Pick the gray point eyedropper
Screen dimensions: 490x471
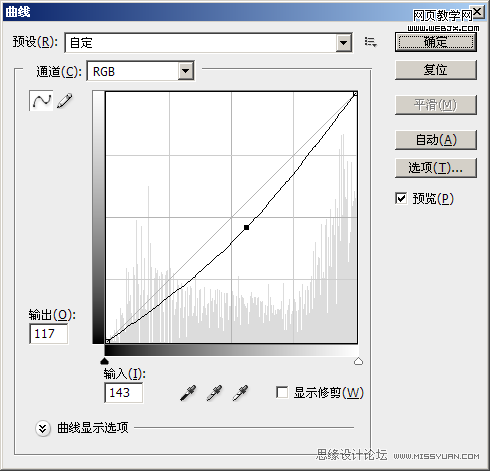pos(214,393)
